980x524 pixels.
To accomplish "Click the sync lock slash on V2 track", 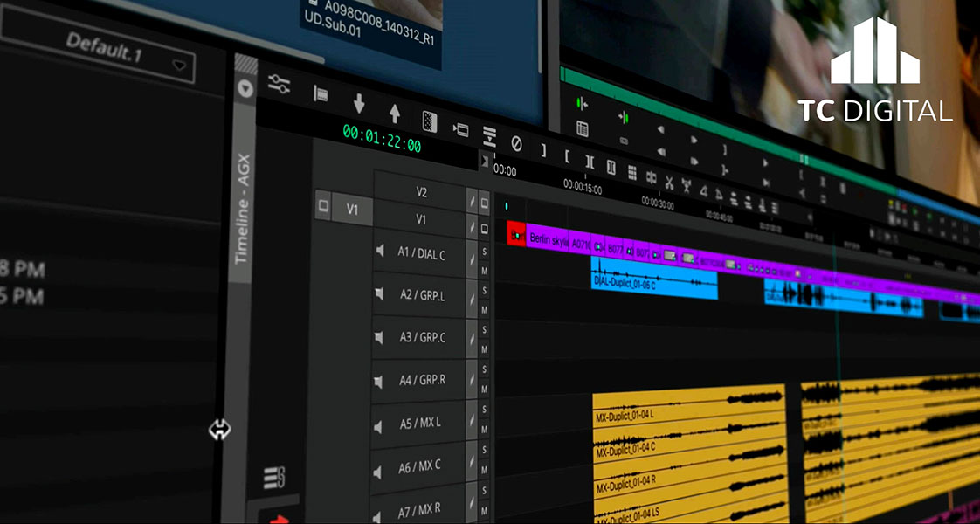I will [x=473, y=201].
